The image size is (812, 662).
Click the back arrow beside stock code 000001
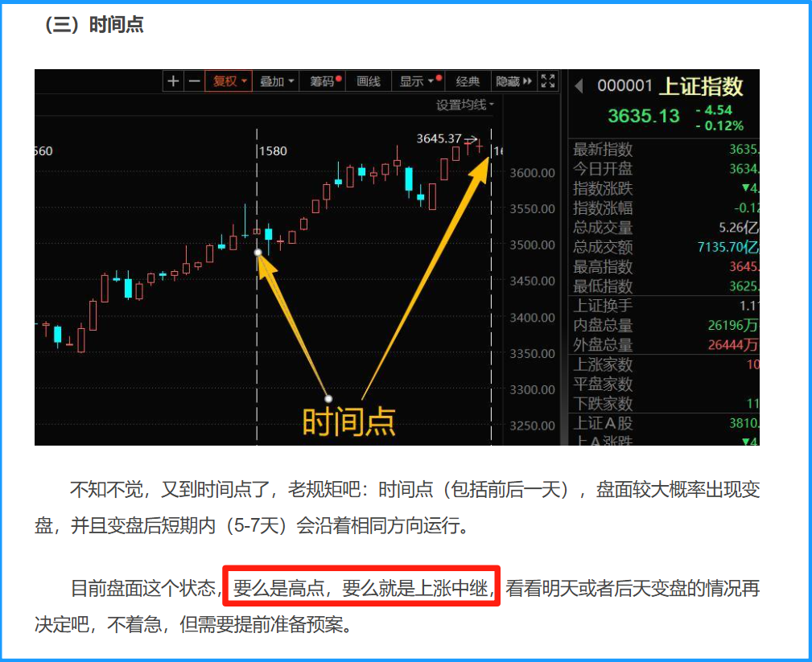pyautogui.click(x=579, y=84)
